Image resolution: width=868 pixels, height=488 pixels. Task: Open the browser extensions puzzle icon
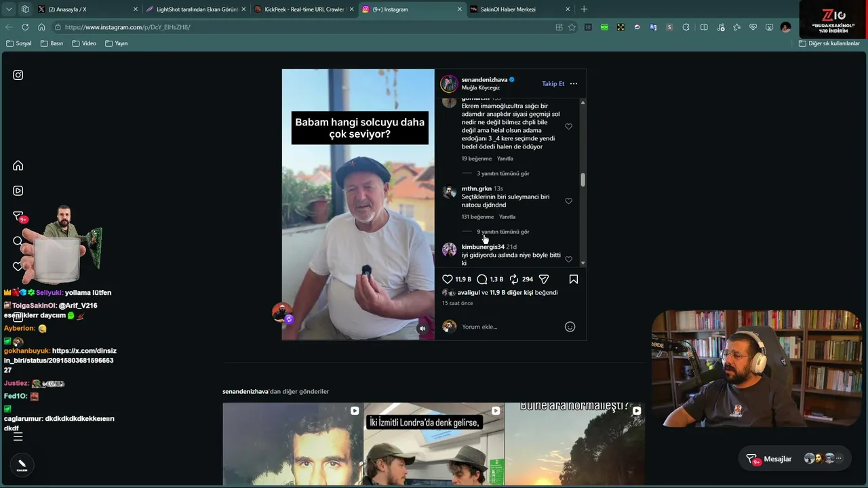tap(686, 27)
